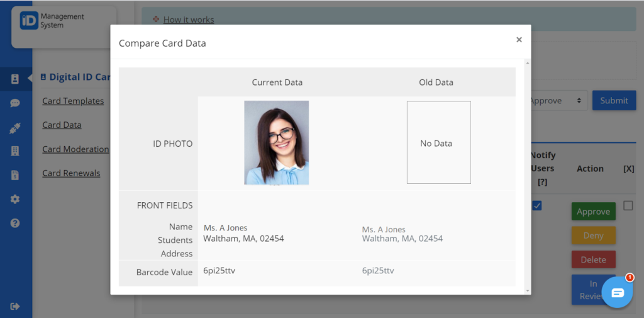Open Card Templates menu link
This screenshot has height=318, width=644.
pyautogui.click(x=73, y=101)
